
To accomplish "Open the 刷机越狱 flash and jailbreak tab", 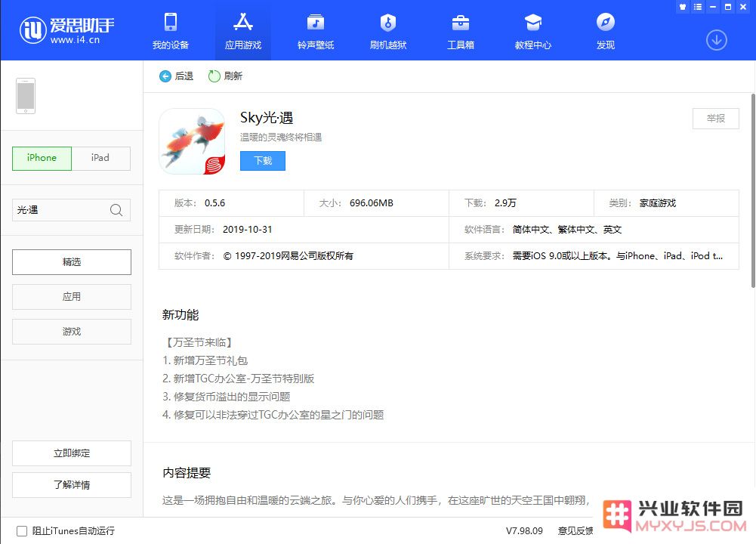I will pyautogui.click(x=388, y=31).
